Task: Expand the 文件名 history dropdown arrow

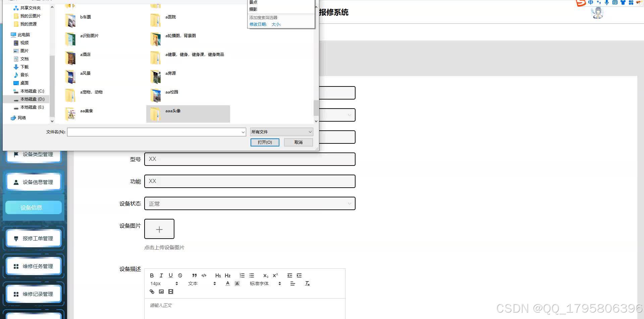Action: [x=243, y=132]
